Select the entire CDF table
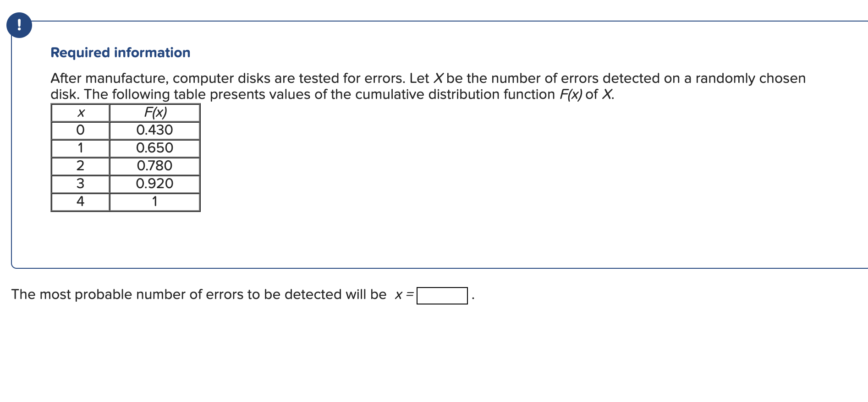Screen dimensions: 868x402 click(126, 158)
